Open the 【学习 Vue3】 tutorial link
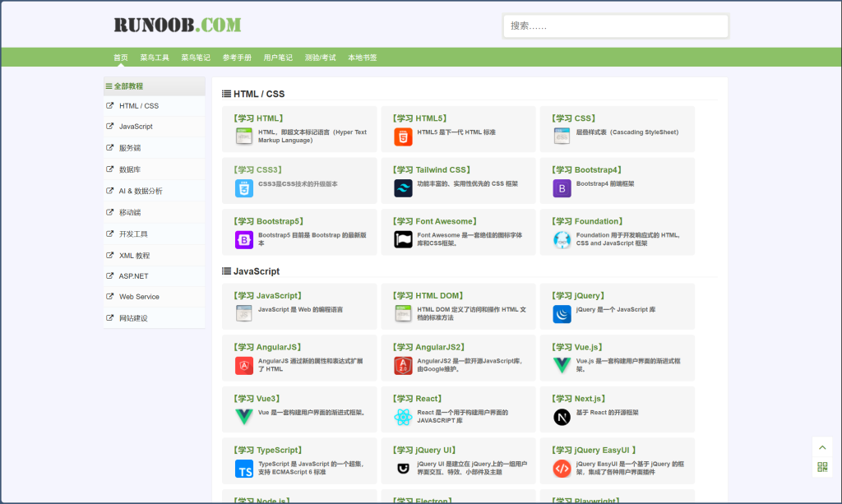This screenshot has width=842, height=504. click(x=257, y=399)
